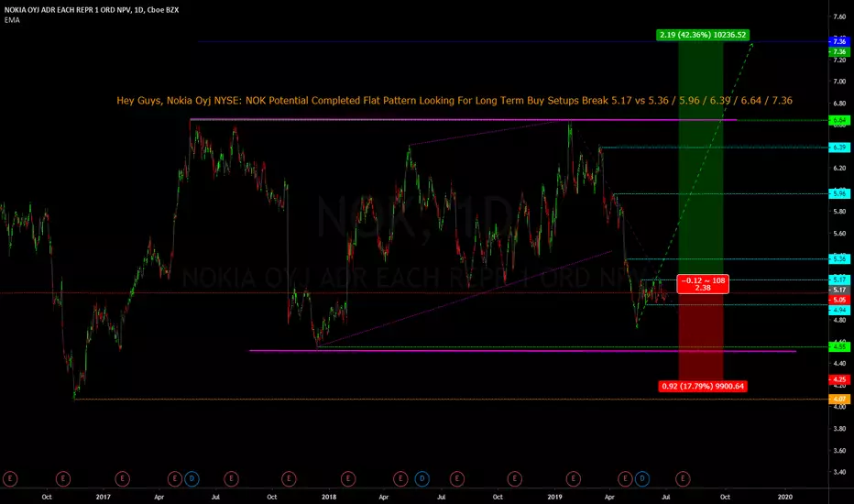
Task: Click the earnings marker just after 2017 label
Action: coord(122,479)
